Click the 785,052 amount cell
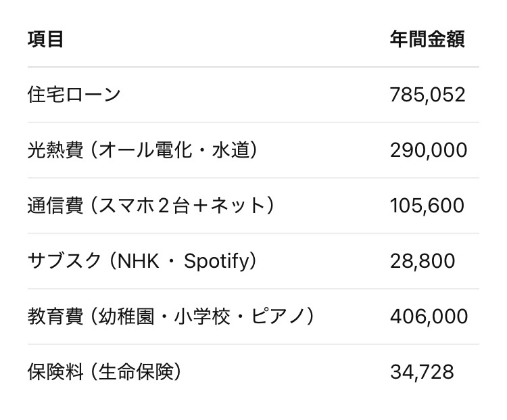The height and width of the screenshot is (420, 507). pos(427,94)
